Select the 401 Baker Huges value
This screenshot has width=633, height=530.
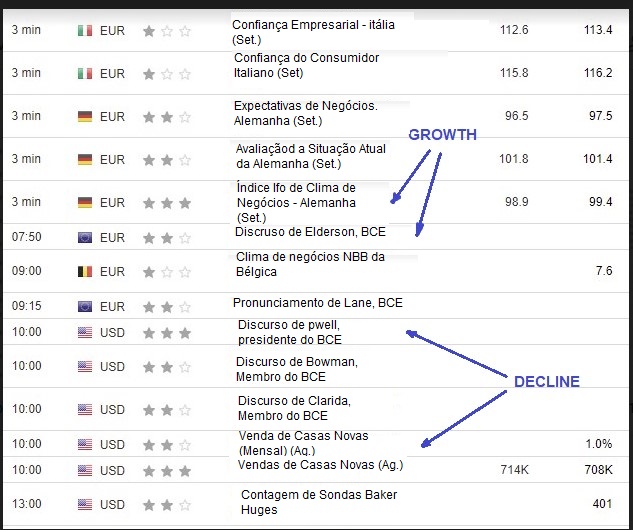(602, 504)
